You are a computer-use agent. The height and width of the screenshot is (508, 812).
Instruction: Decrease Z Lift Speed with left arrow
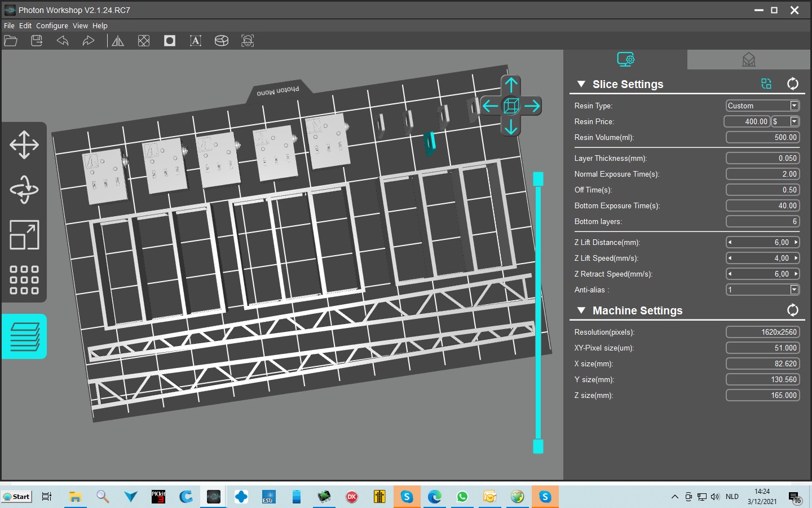click(730, 258)
